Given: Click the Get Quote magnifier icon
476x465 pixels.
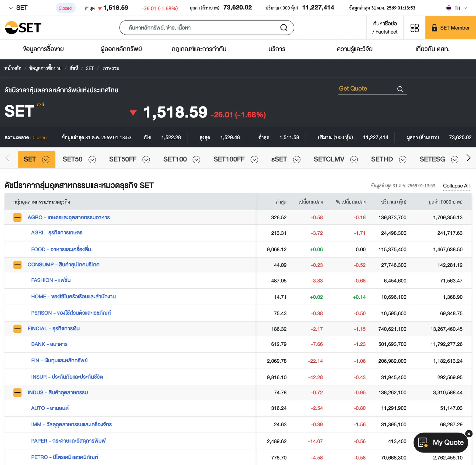Looking at the screenshot, I should (x=400, y=89).
